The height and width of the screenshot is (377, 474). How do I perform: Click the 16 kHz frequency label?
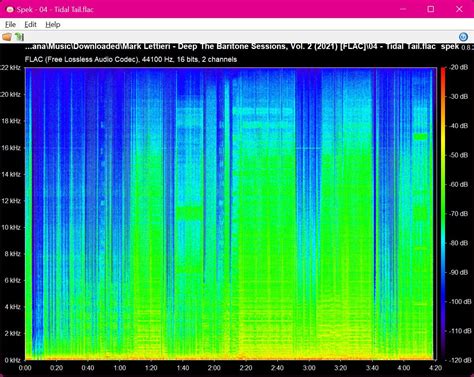[x=11, y=148]
